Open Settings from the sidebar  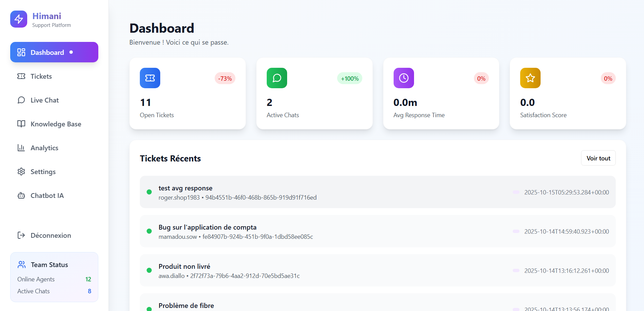tap(54, 172)
